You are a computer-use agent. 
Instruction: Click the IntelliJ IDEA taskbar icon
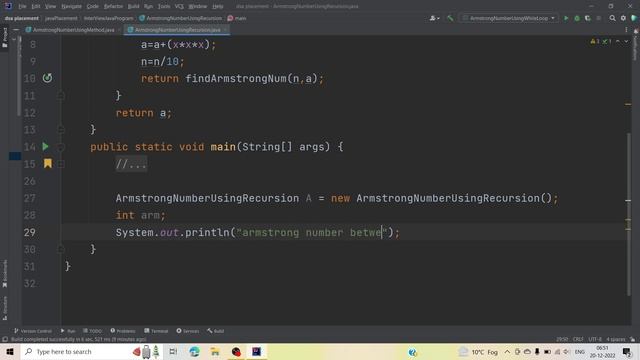coord(257,351)
